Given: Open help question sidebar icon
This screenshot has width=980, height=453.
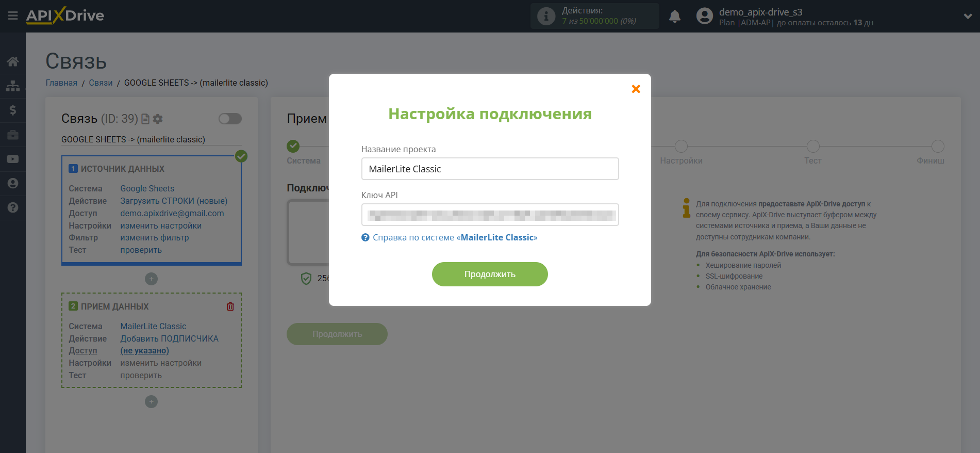Looking at the screenshot, I should 13,207.
